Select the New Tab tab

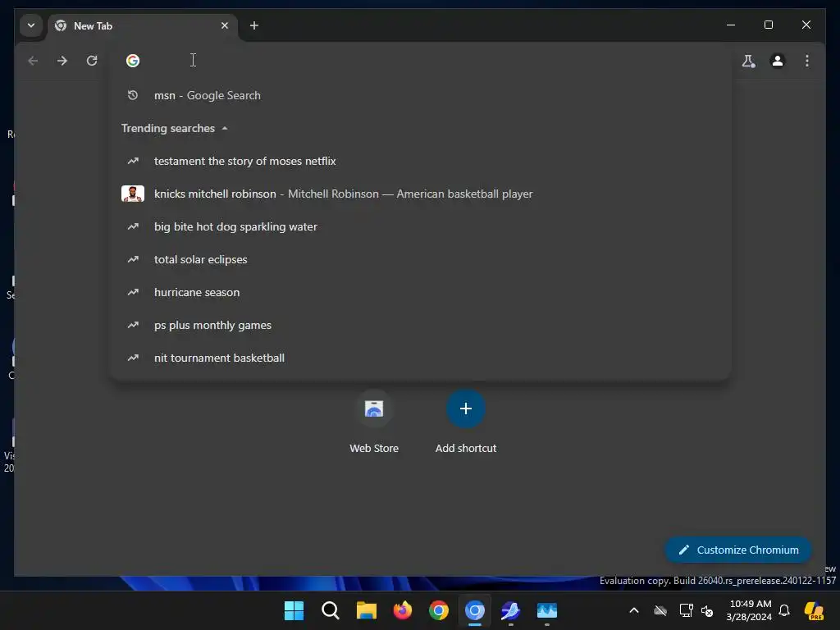[143, 25]
